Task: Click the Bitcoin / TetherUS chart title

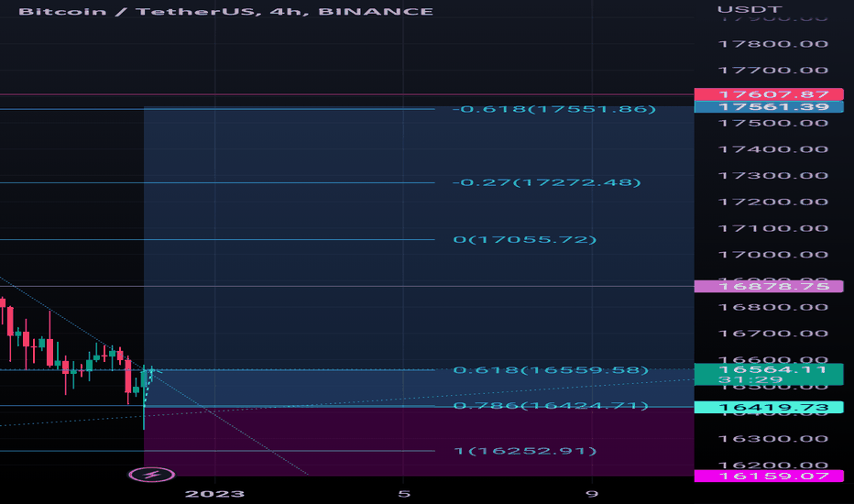Action: [x=226, y=11]
